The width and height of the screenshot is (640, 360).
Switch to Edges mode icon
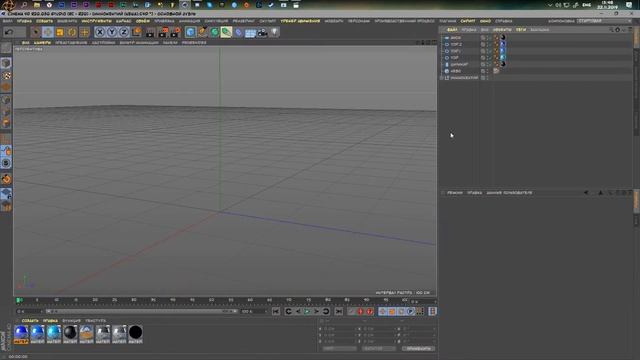(6, 111)
